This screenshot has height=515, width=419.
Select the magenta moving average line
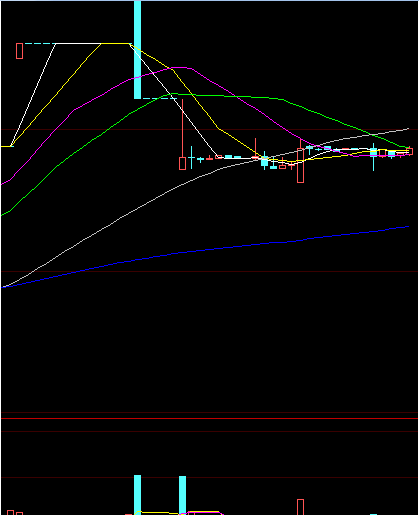[205, 79]
